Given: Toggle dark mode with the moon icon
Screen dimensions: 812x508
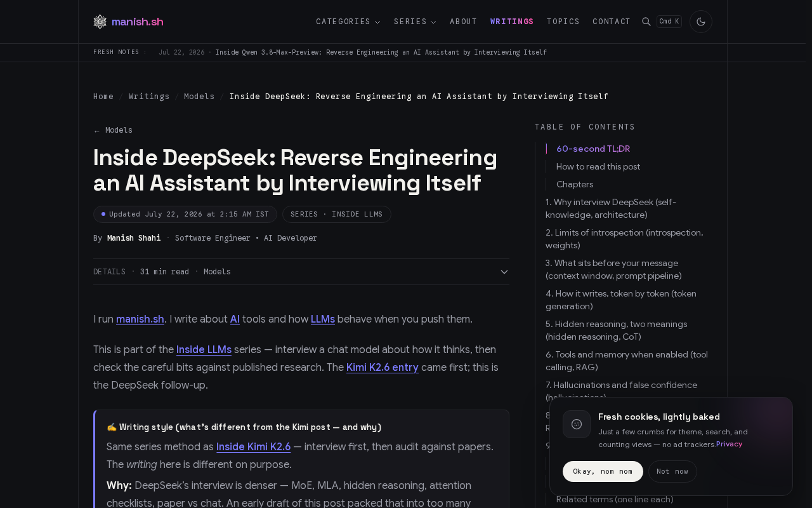Looking at the screenshot, I should pos(701,22).
